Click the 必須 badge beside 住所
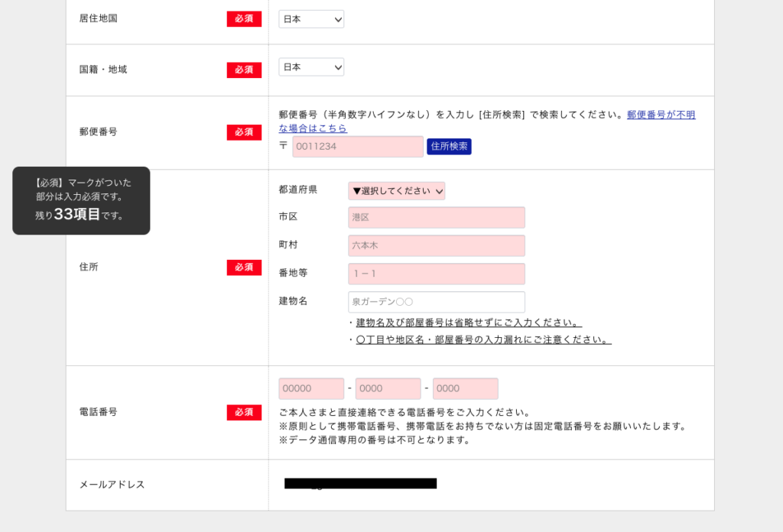Image resolution: width=783 pixels, height=532 pixels. (244, 268)
